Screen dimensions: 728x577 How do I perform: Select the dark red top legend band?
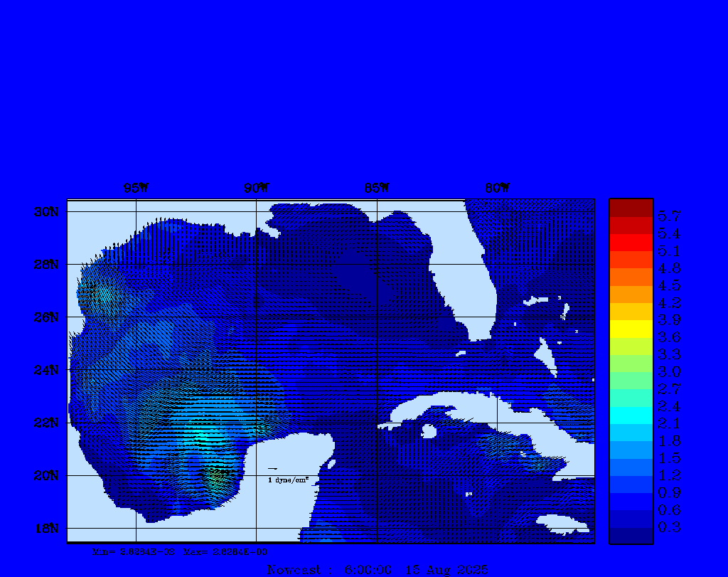631,208
